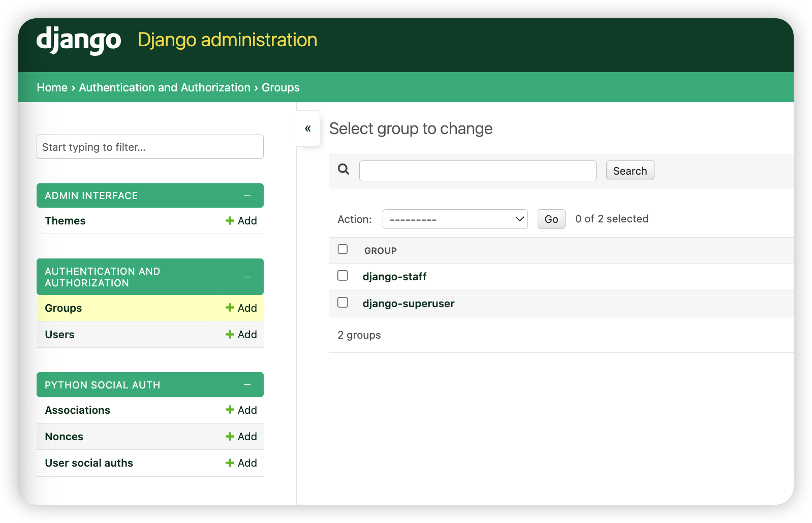Screen dimensions: 812x523
Task: Open User social auths in sidebar
Action: pos(89,463)
